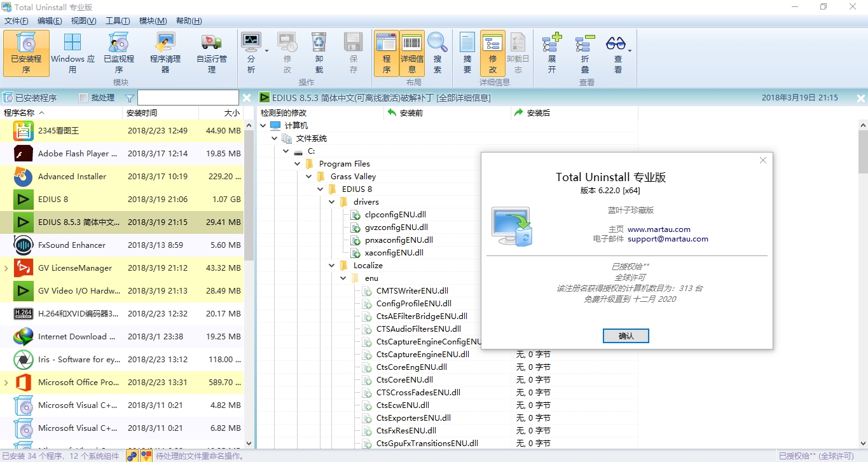
Task: Toggle the 程序 layout panel
Action: (387, 53)
